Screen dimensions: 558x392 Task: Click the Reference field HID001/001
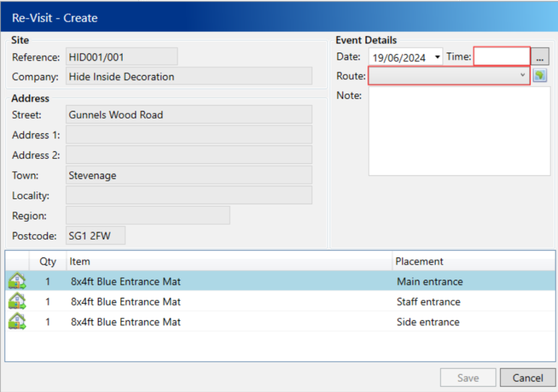(122, 57)
